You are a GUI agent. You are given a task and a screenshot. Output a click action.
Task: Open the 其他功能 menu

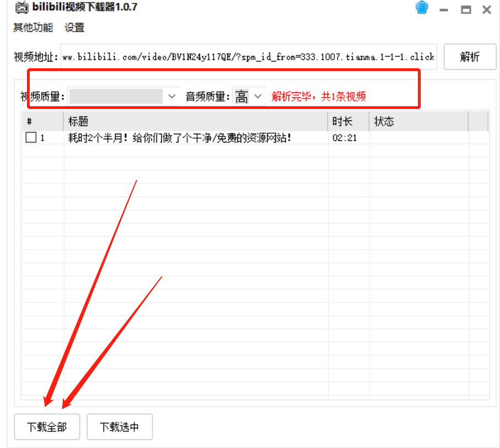click(x=33, y=28)
